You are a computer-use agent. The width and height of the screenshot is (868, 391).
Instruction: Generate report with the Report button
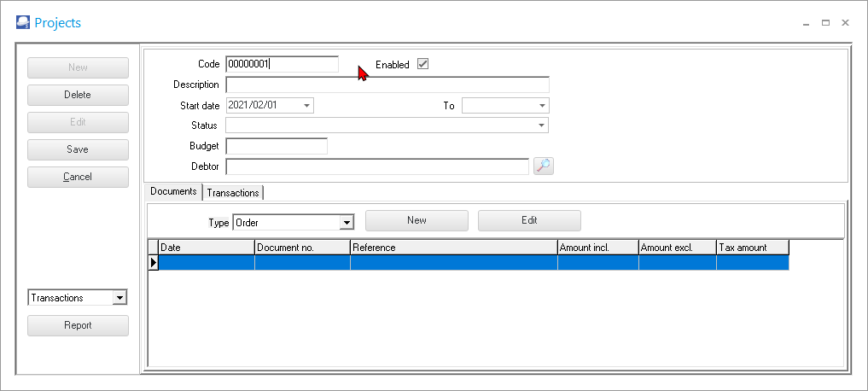[x=78, y=325]
